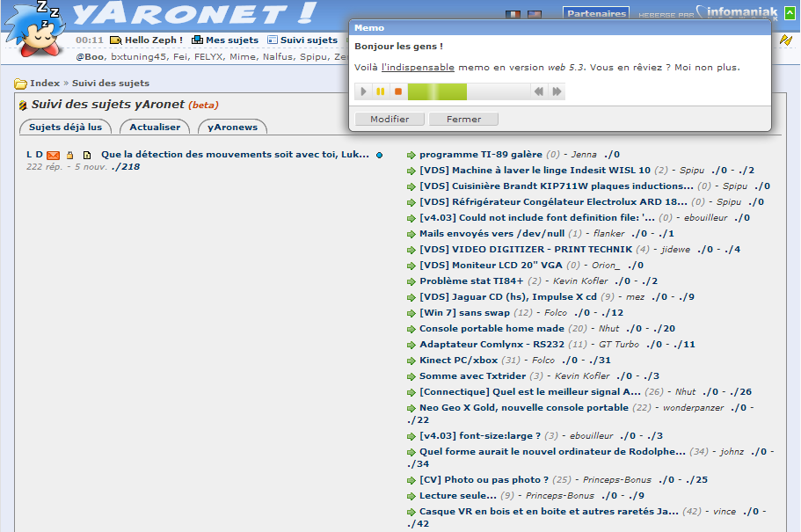Click the fast-forward icon in Memo player

coord(557,91)
